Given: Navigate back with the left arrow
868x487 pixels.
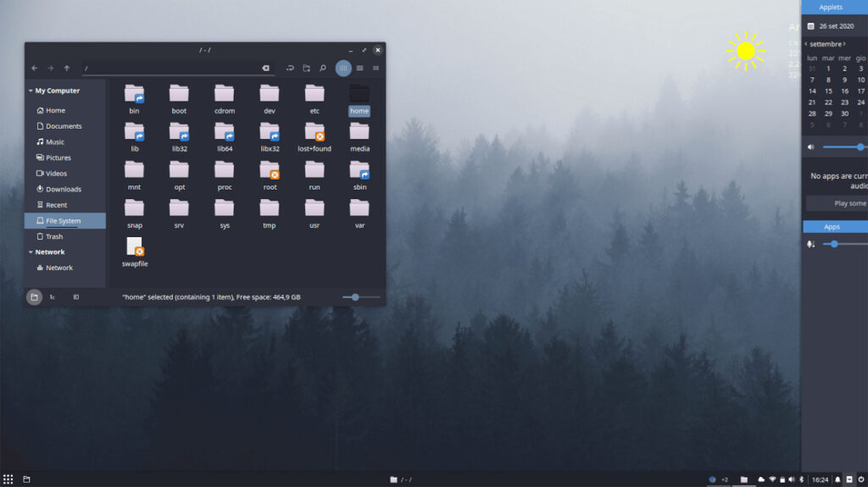Looking at the screenshot, I should (x=34, y=68).
